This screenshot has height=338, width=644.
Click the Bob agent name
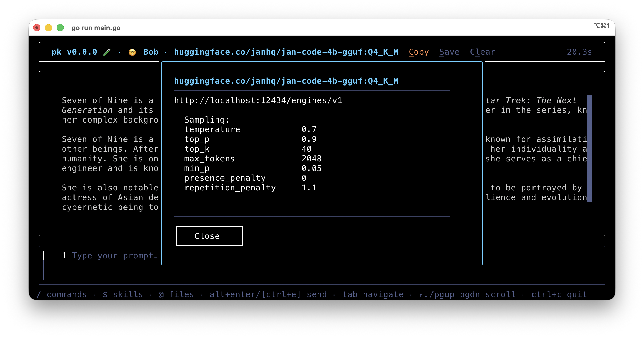click(x=151, y=52)
